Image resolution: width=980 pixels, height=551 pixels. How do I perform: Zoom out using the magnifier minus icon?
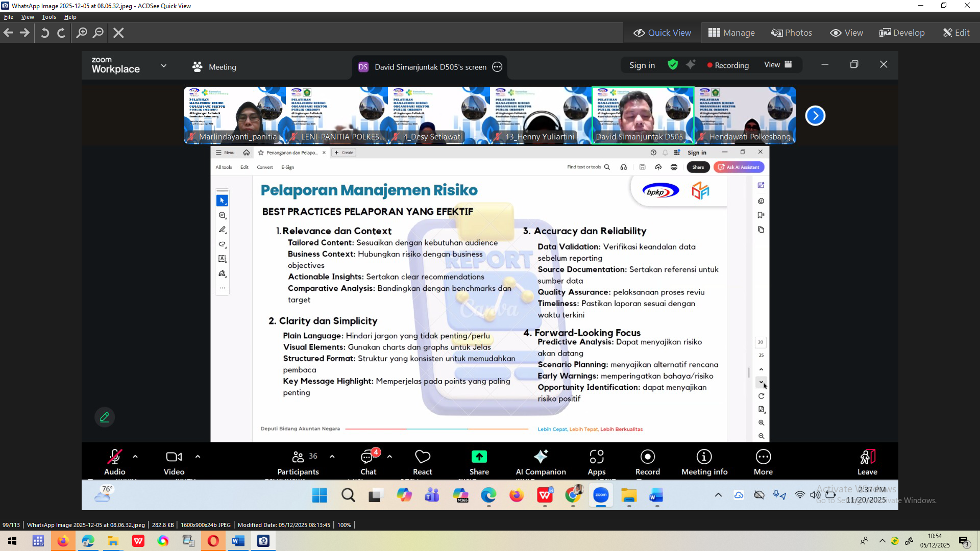pos(98,33)
